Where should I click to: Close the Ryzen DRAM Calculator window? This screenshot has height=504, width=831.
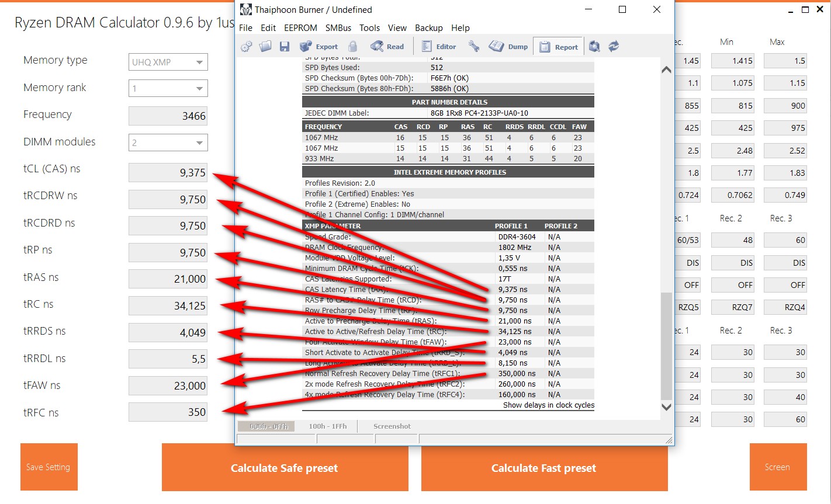[820, 10]
